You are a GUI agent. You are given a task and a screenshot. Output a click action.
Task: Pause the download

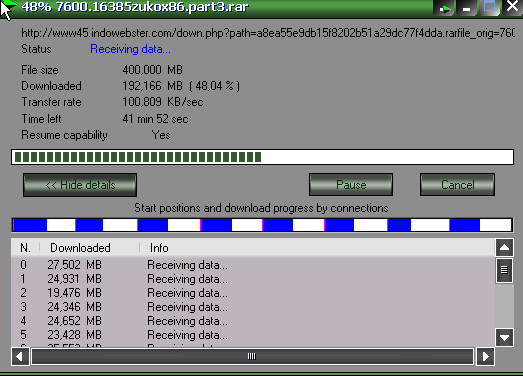click(351, 184)
